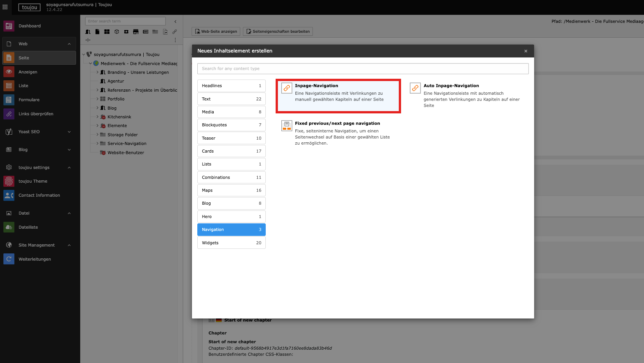Collapse the page tree panel arrow
Image resolution: width=644 pixels, height=363 pixels.
(175, 21)
